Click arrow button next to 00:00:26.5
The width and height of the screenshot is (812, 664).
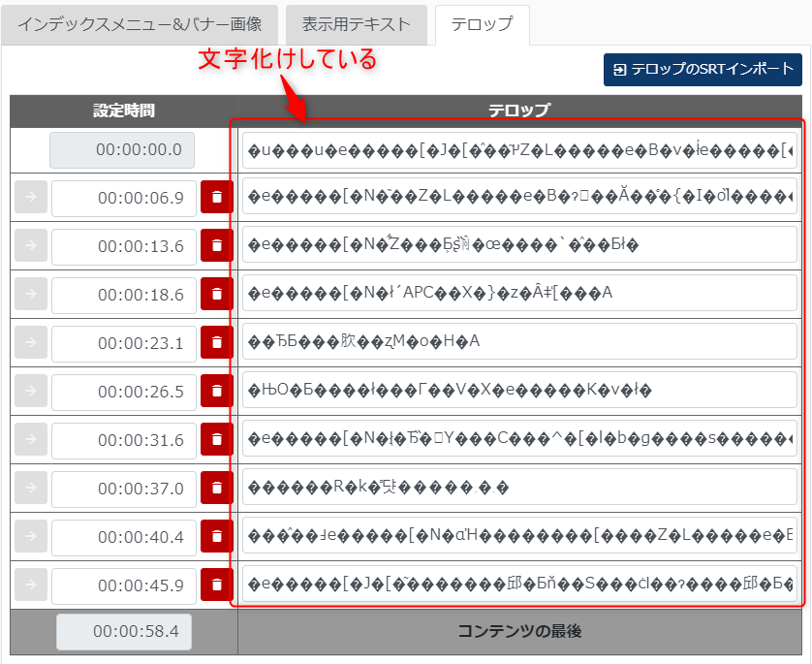(x=30, y=392)
